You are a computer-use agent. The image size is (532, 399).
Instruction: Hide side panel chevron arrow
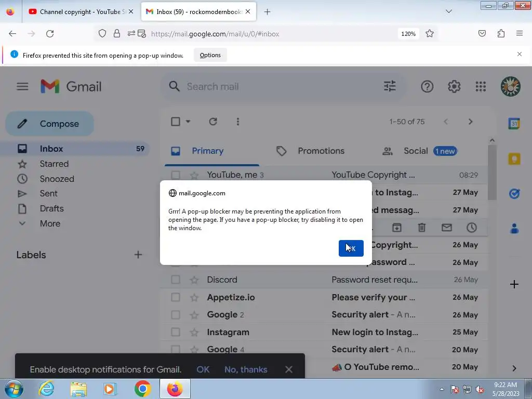coord(514,368)
